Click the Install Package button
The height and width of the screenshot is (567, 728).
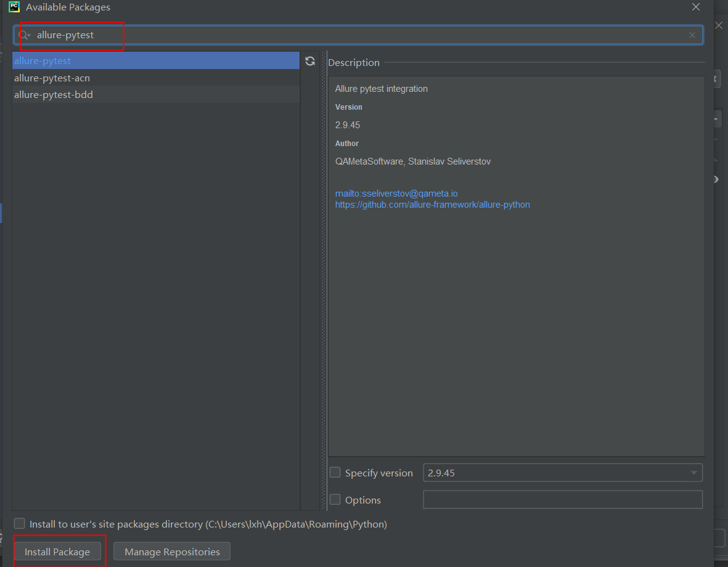click(x=57, y=552)
